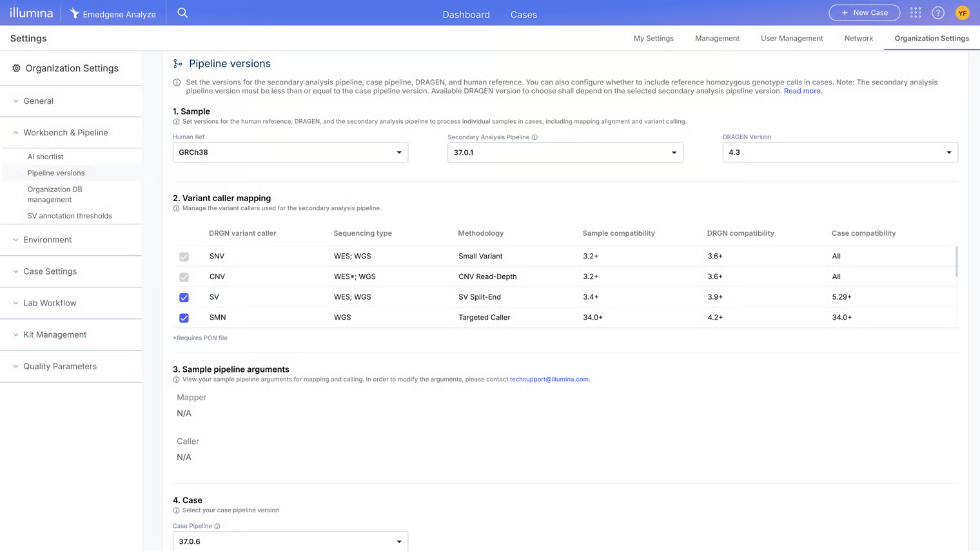Click the variant caller table scrollbar
This screenshot has width=980, height=551.
(x=956, y=262)
